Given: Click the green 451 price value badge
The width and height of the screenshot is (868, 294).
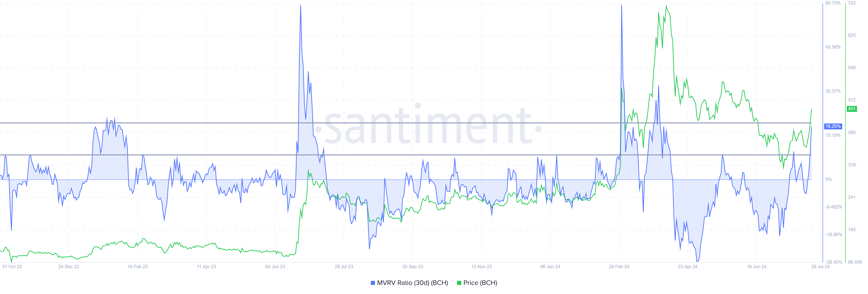Looking at the screenshot, I should coord(851,109).
